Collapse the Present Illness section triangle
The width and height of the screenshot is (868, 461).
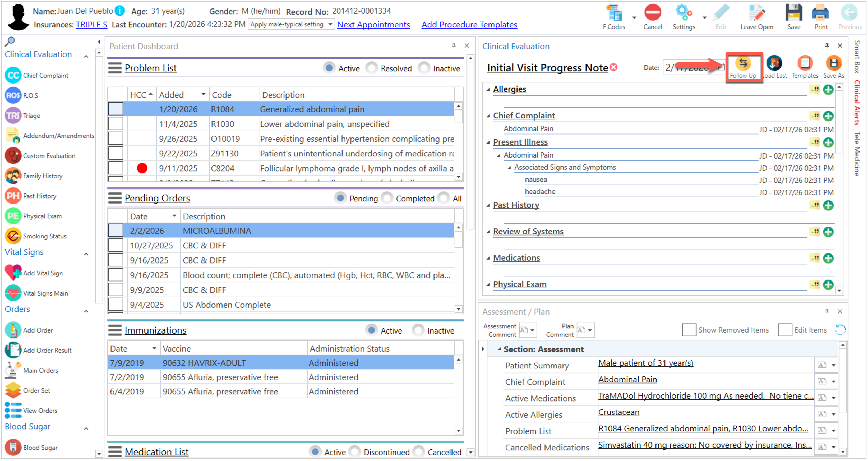tap(488, 142)
